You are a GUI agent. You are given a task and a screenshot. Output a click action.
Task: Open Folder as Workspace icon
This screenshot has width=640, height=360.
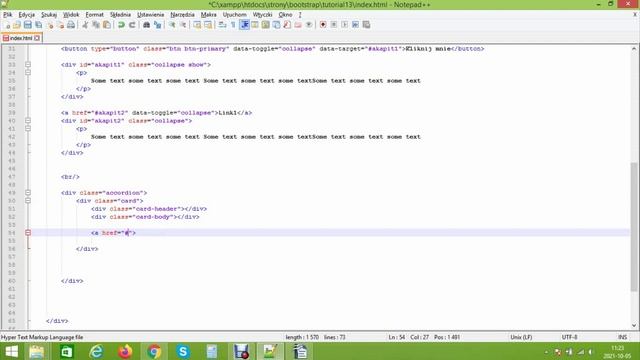coord(298,25)
